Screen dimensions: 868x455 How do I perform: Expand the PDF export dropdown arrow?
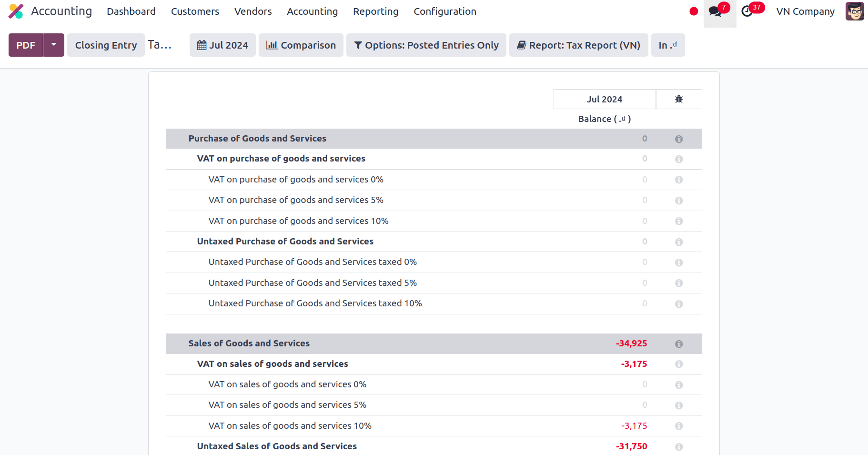54,45
